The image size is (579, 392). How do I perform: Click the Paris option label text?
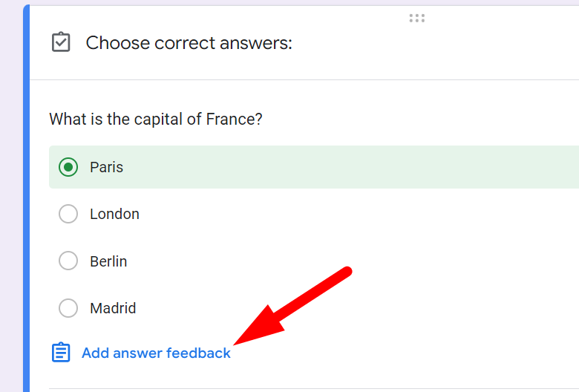tap(106, 167)
